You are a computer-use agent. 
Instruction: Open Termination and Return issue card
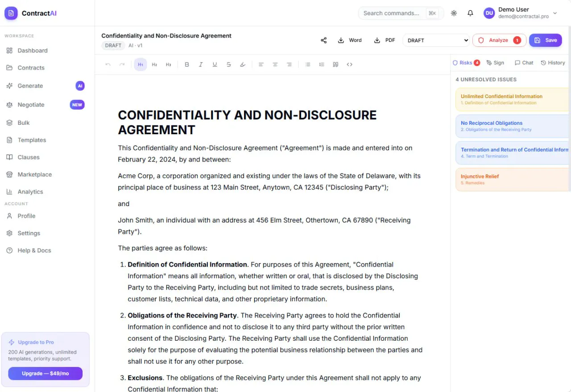[513, 153]
